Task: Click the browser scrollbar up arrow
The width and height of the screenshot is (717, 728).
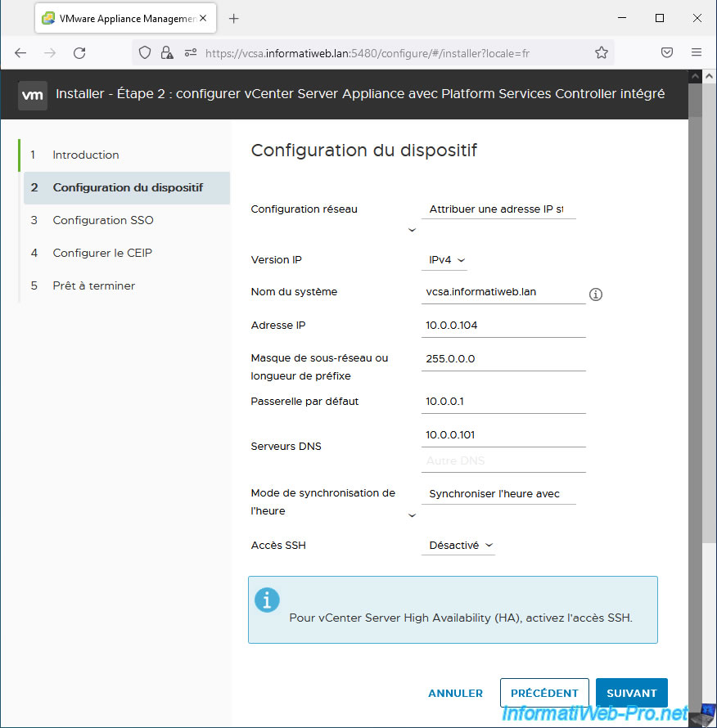Action: [x=709, y=76]
